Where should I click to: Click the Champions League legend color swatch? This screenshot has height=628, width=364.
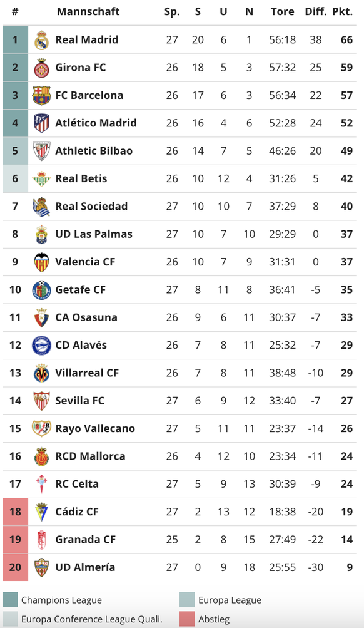click(x=10, y=600)
